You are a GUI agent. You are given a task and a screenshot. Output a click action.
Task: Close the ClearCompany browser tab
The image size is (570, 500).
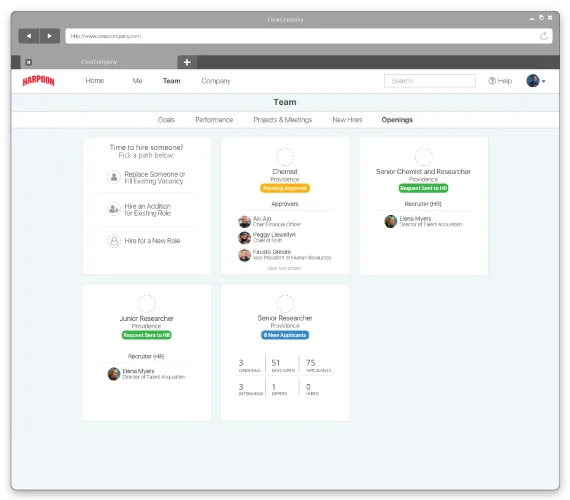pos(29,62)
